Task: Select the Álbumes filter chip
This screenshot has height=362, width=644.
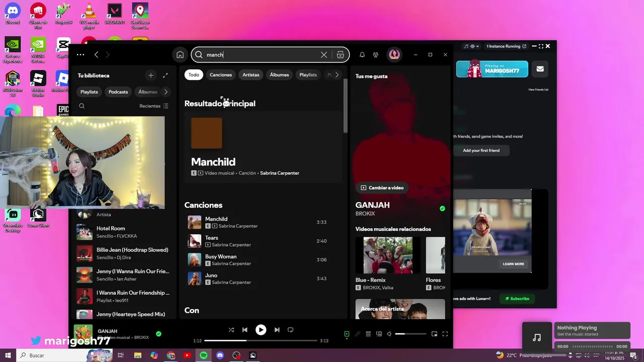Action: tap(279, 75)
